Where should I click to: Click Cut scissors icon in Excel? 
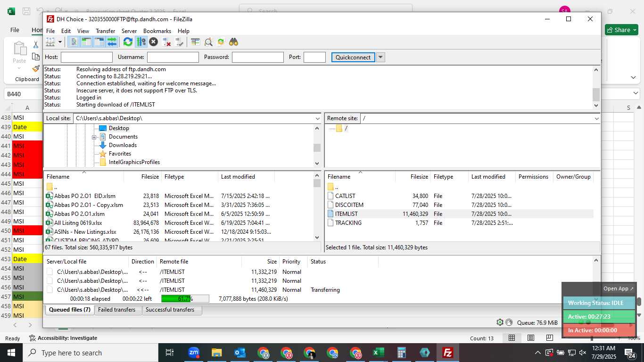coord(36,44)
